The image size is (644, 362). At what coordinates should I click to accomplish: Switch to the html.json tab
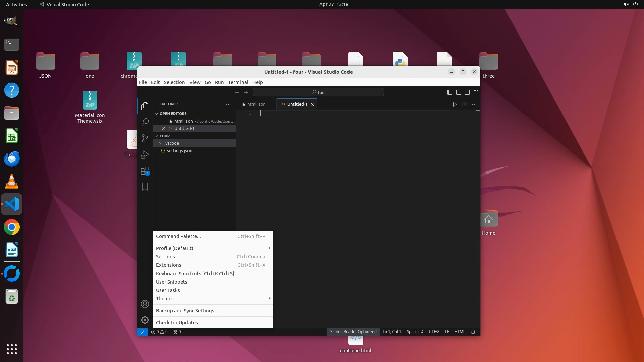[x=256, y=104]
